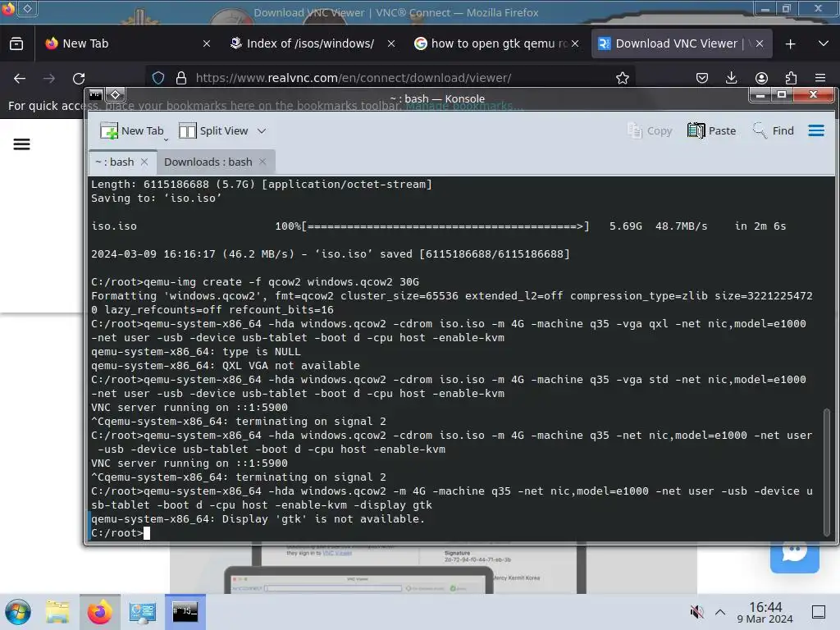Click the tracking protection shield icon

[x=158, y=78]
